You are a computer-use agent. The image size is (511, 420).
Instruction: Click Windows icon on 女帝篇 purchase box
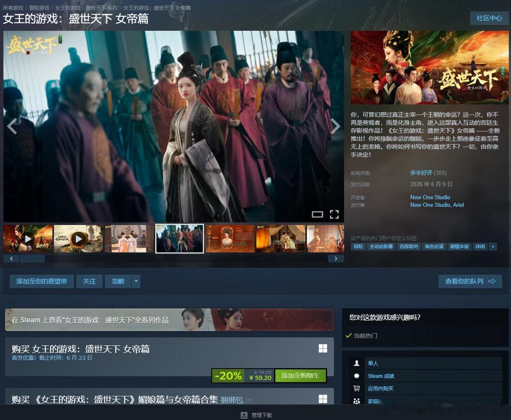(x=323, y=348)
